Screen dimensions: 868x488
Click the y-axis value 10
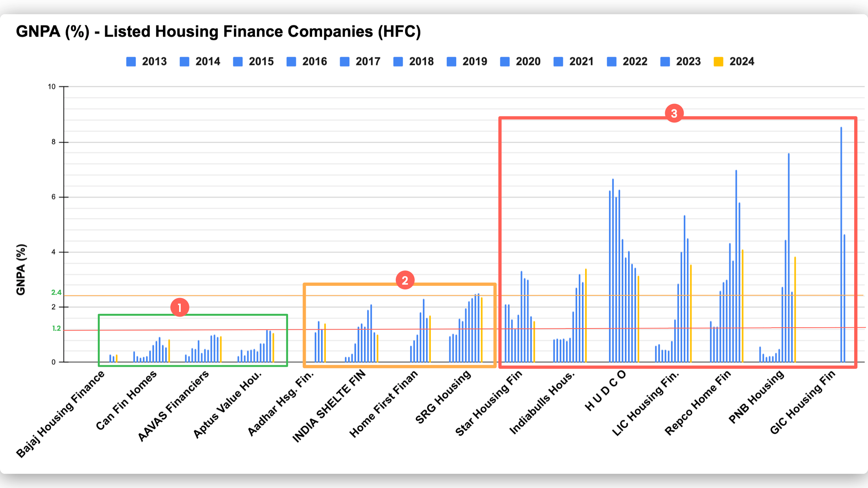[52, 86]
